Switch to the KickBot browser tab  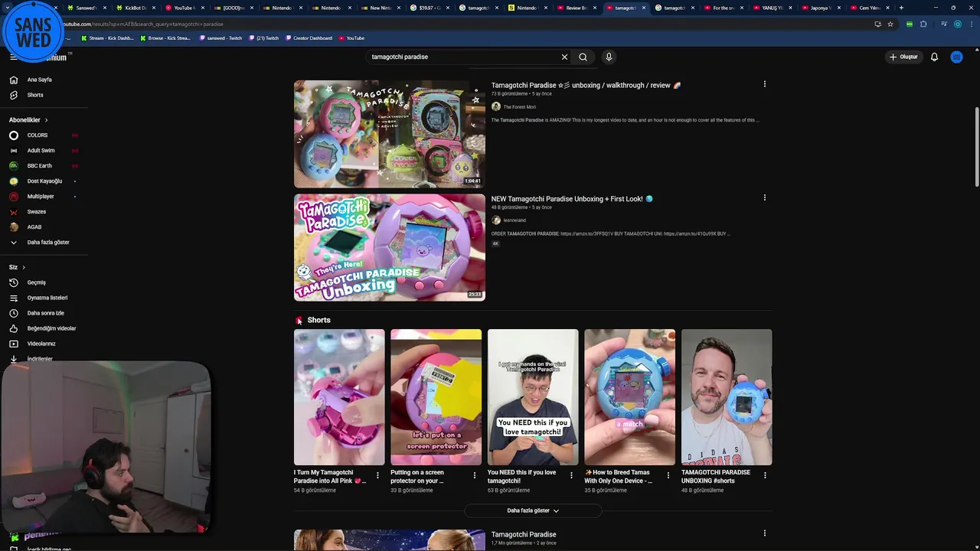click(x=135, y=8)
